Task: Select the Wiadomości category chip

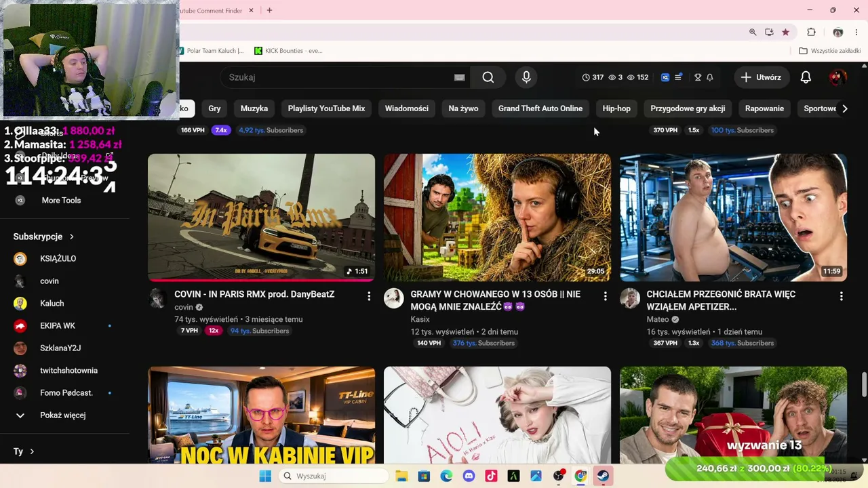Action: tap(407, 108)
